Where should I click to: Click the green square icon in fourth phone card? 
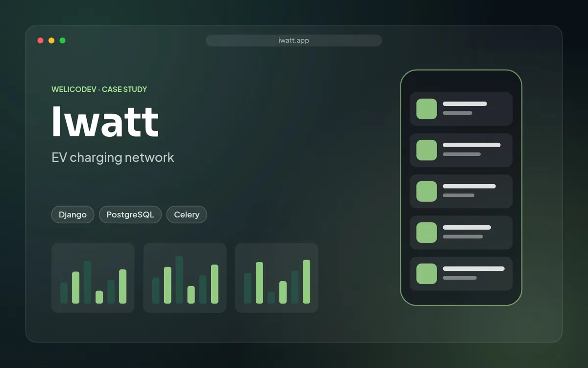(x=427, y=233)
